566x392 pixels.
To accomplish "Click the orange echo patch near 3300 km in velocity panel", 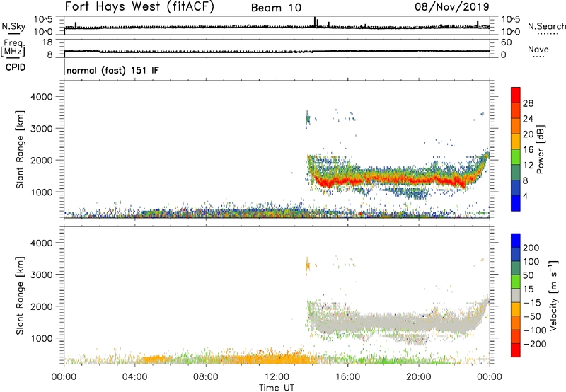I will 308,266.
